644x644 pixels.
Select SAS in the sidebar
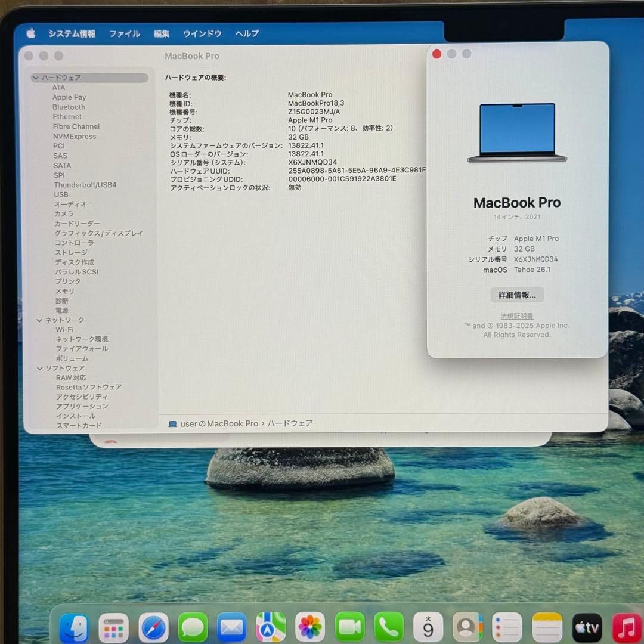pyautogui.click(x=60, y=156)
